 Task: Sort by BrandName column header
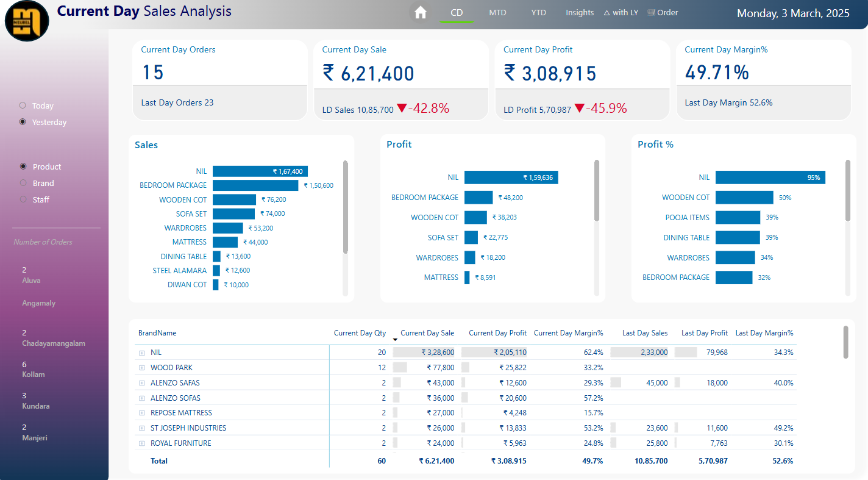157,333
